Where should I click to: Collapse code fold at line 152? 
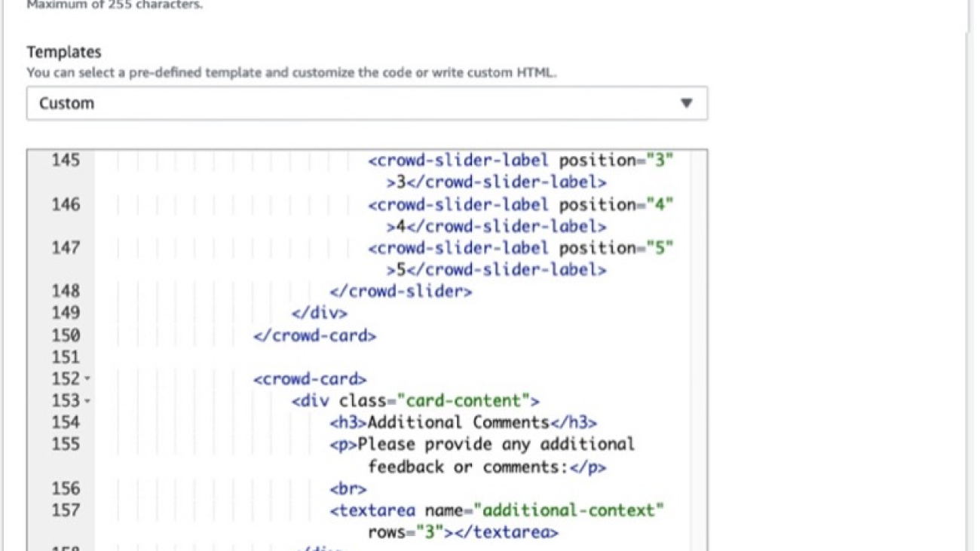pyautogui.click(x=87, y=379)
